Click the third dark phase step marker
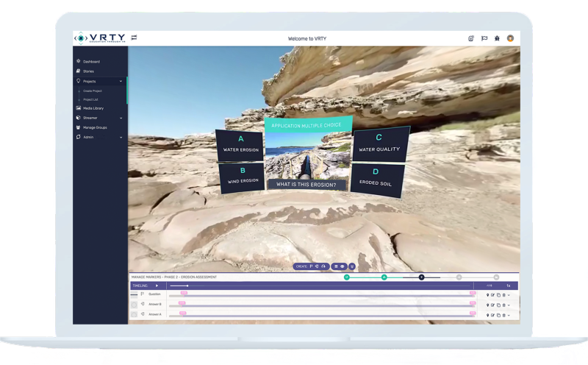Image resolution: width=588 pixels, height=365 pixels. coord(421,277)
